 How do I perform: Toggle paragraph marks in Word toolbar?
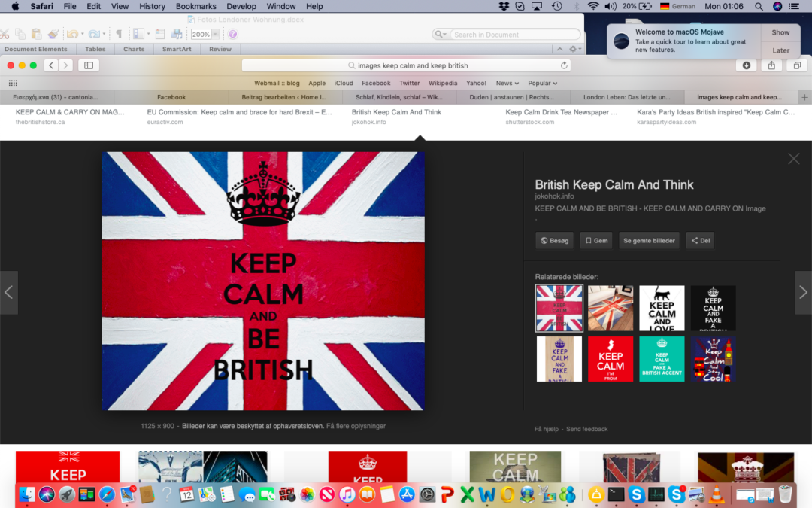(x=119, y=34)
